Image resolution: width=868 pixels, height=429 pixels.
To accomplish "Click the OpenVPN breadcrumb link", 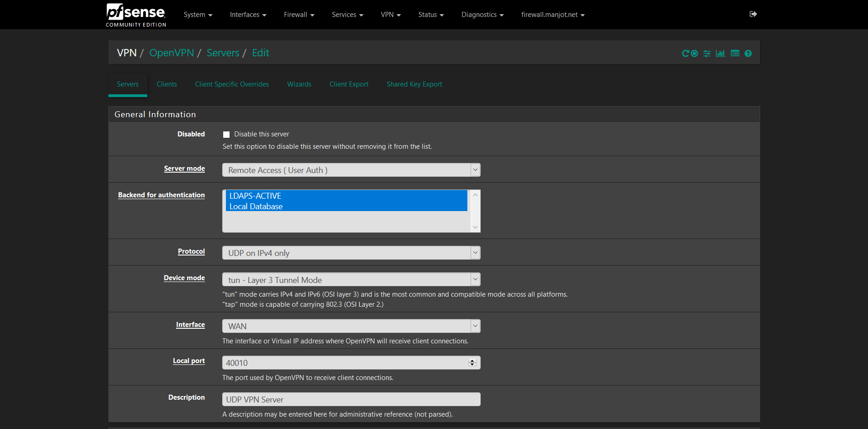I will coord(171,53).
